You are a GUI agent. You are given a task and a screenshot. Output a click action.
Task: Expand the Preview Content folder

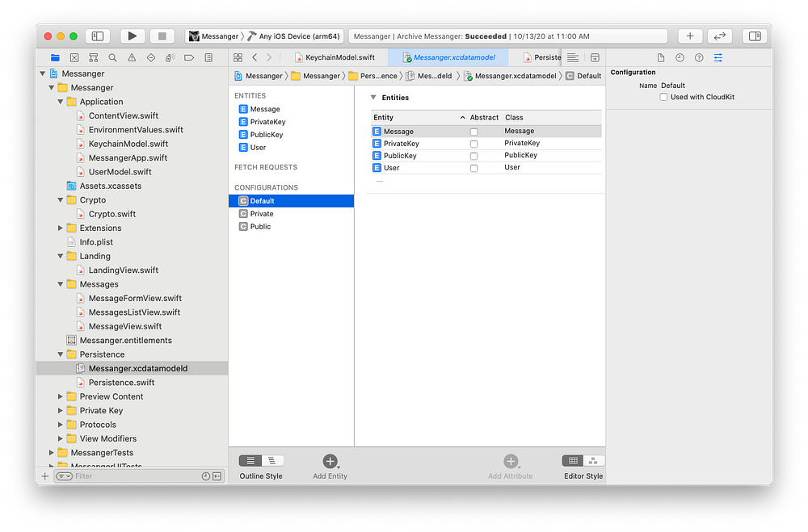pos(61,396)
